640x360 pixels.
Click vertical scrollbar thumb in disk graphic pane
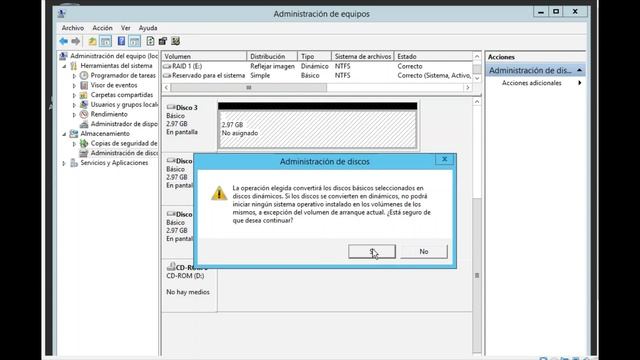pos(477,275)
